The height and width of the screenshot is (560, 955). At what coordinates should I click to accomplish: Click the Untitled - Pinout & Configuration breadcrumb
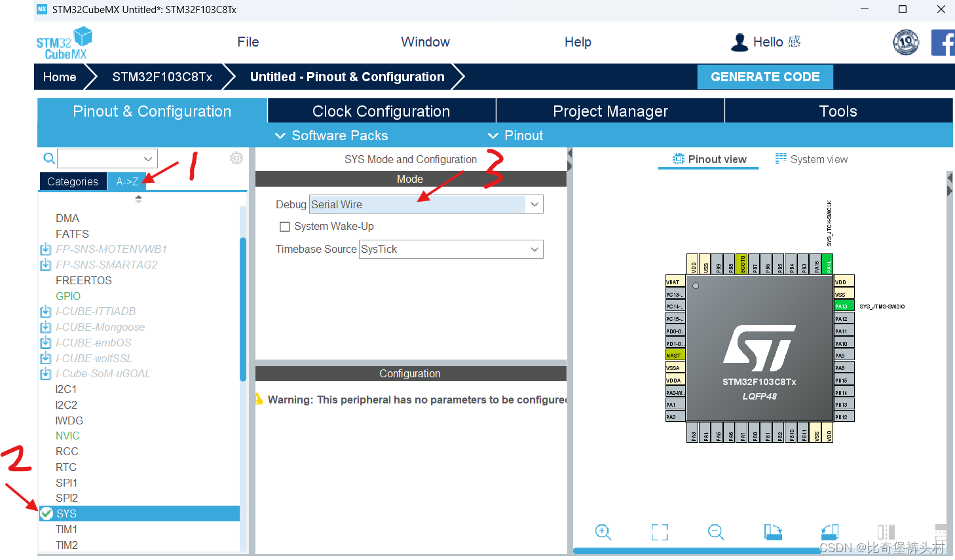point(347,77)
